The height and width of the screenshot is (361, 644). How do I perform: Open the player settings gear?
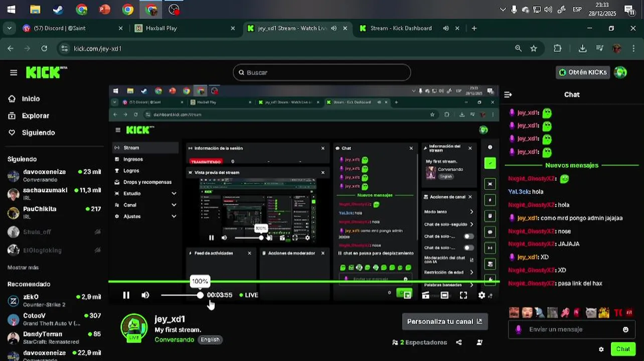pyautogui.click(x=481, y=295)
